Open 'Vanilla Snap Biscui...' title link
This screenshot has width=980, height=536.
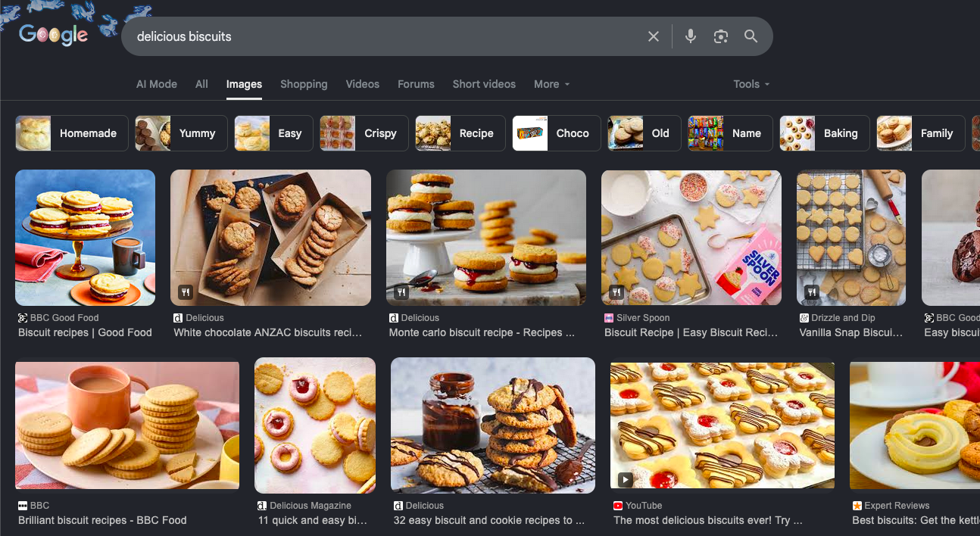click(x=851, y=332)
